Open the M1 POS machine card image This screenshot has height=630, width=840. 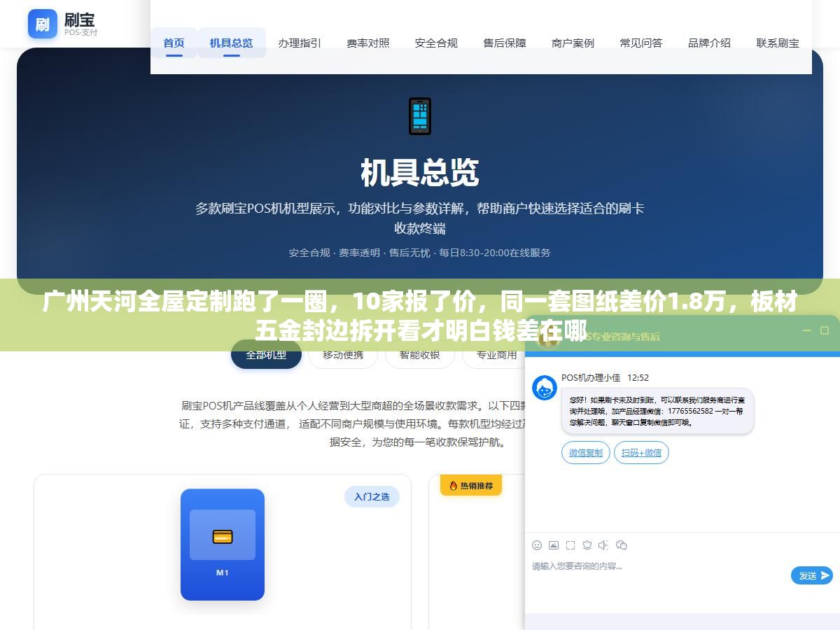[x=223, y=545]
